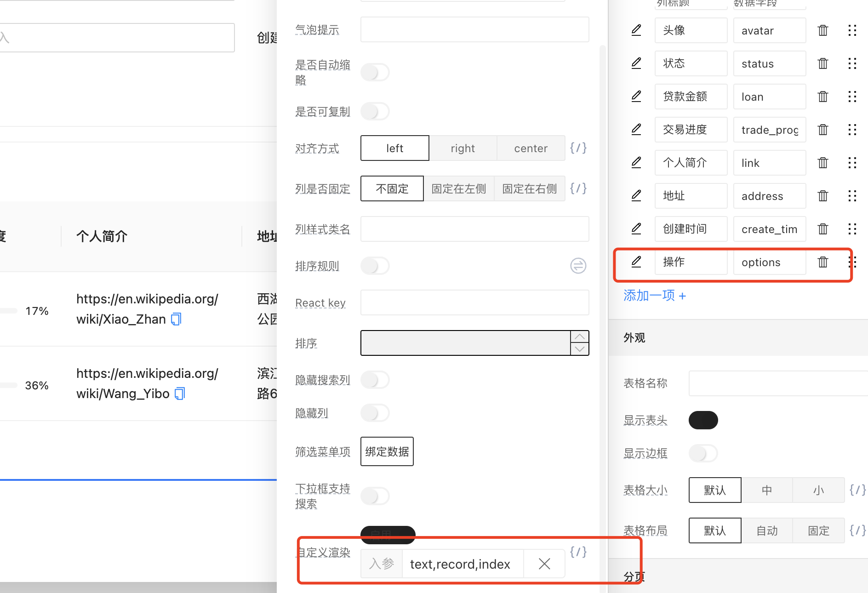
Task: Delete the address column row
Action: [x=823, y=196]
